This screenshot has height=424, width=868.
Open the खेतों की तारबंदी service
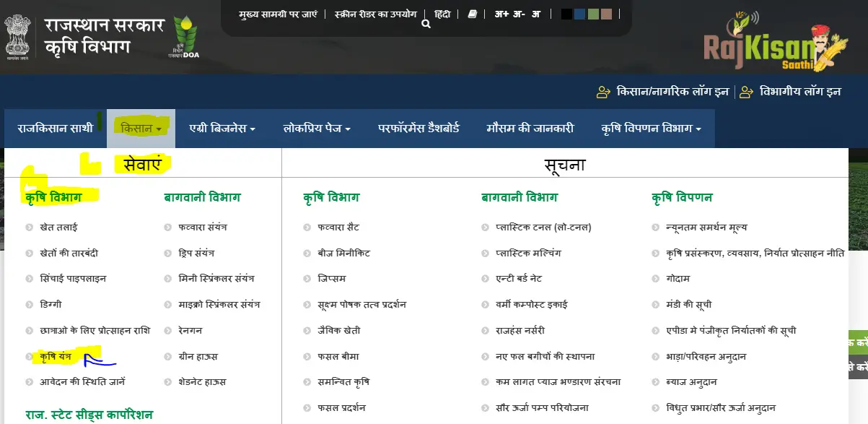pos(69,254)
